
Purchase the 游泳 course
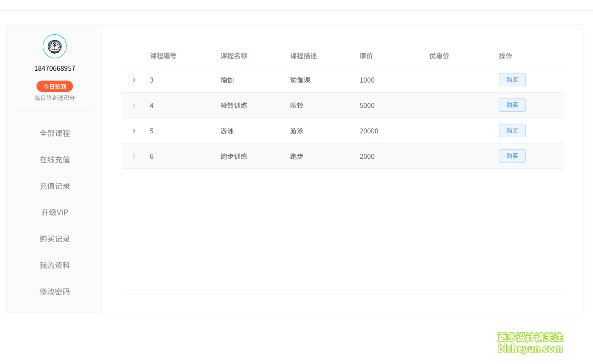tap(512, 130)
